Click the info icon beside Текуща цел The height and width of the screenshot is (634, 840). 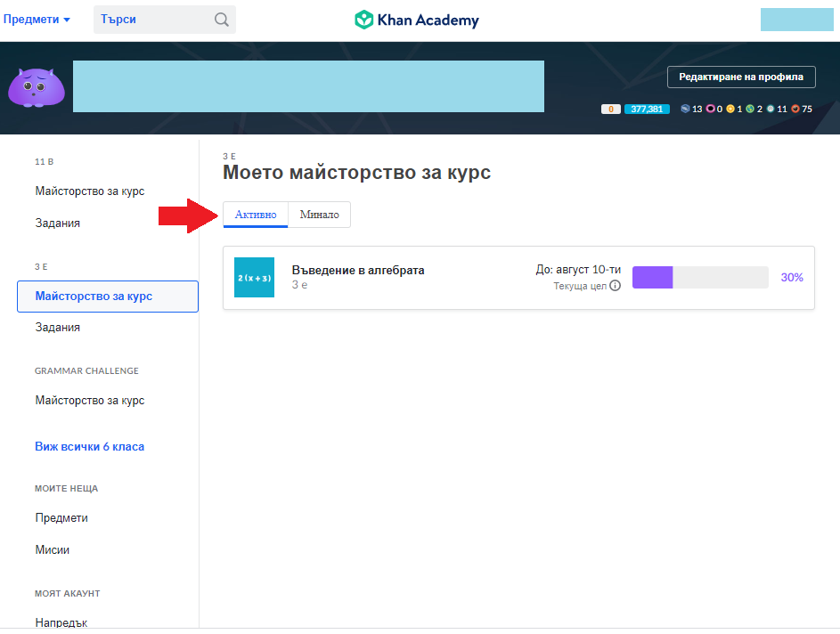click(x=615, y=286)
